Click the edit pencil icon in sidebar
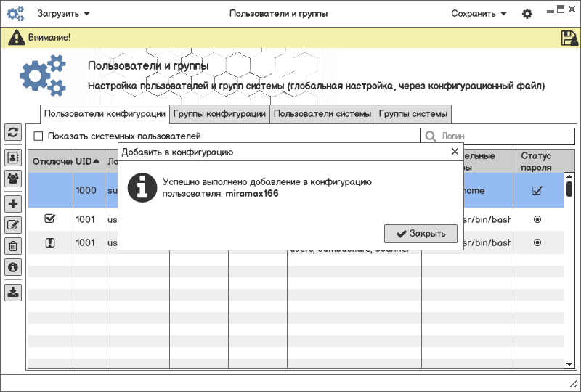 pyautogui.click(x=13, y=225)
